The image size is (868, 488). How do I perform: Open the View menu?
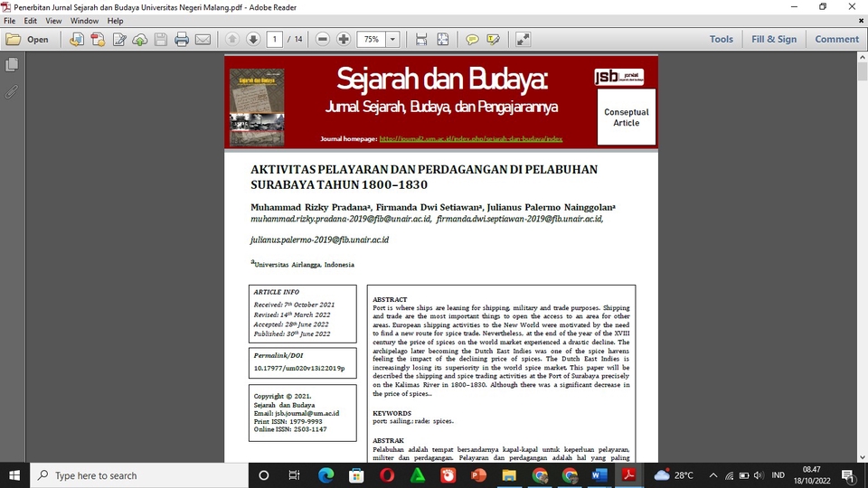pos(53,21)
